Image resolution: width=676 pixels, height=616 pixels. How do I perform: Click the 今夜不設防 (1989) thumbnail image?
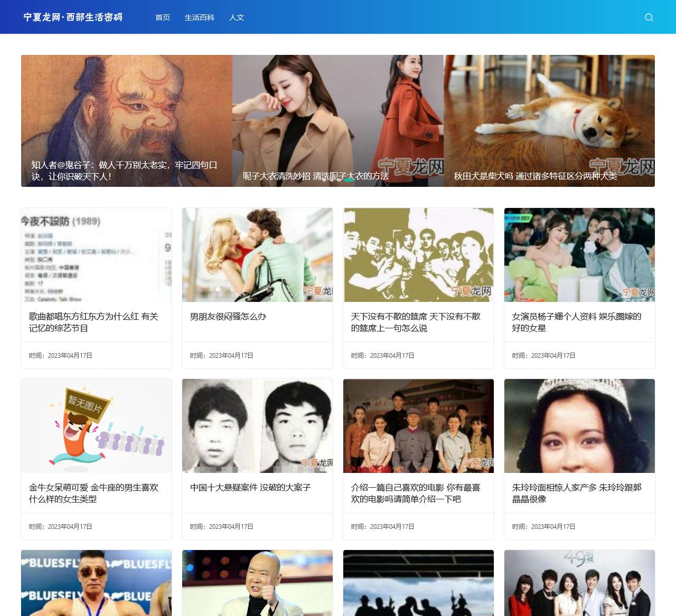click(96, 255)
